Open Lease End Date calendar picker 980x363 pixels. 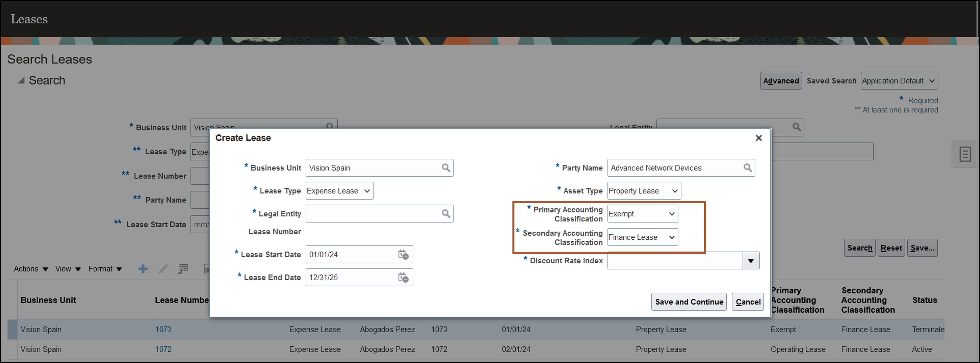[403, 277]
